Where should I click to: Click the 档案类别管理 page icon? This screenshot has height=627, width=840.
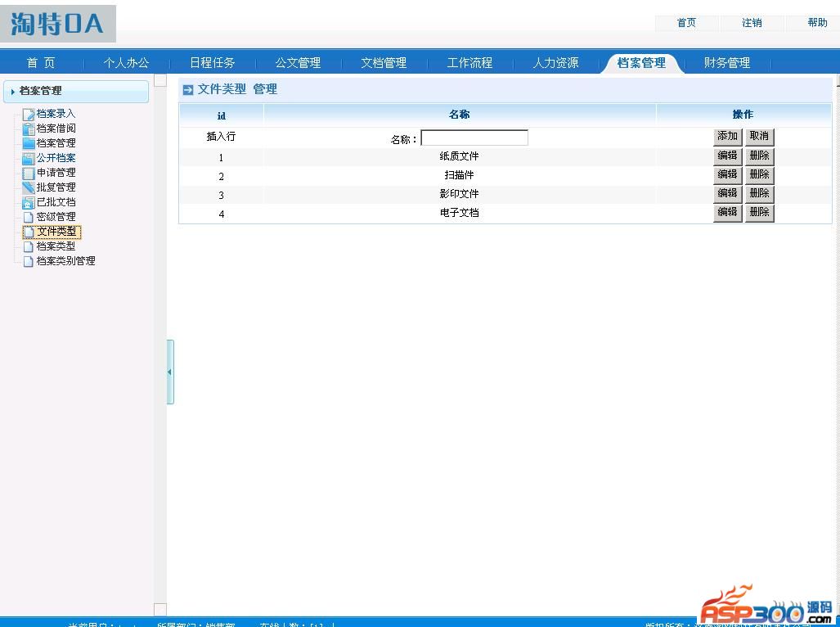pos(29,261)
